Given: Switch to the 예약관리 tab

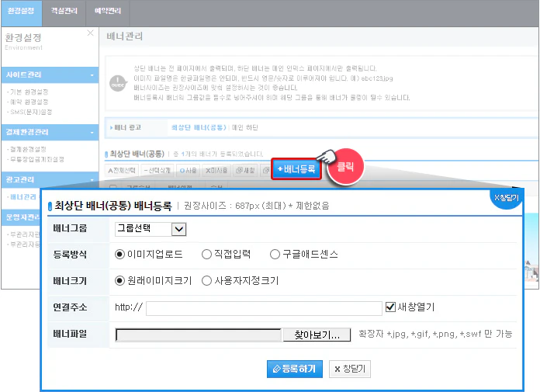Looking at the screenshot, I should 108,13.
